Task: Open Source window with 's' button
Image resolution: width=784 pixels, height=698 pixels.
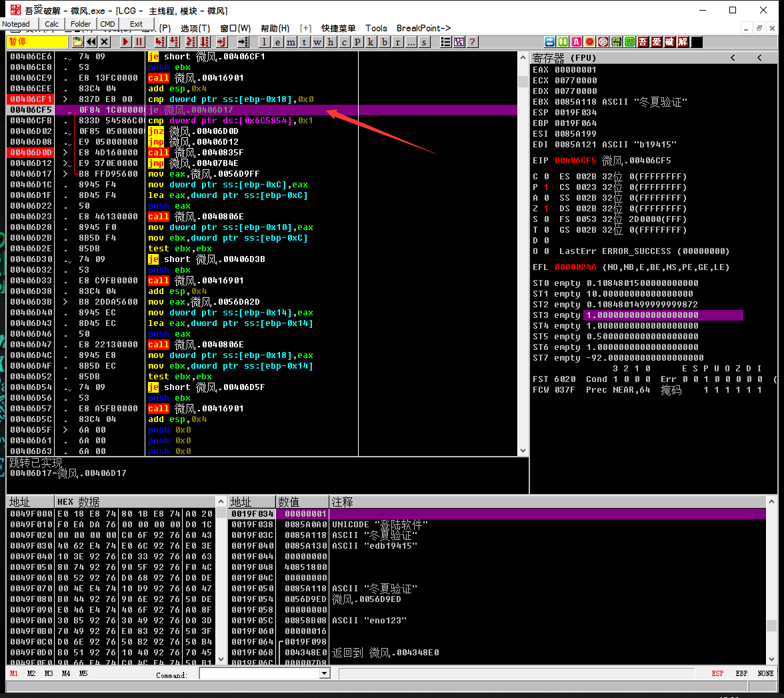Action: coord(424,42)
